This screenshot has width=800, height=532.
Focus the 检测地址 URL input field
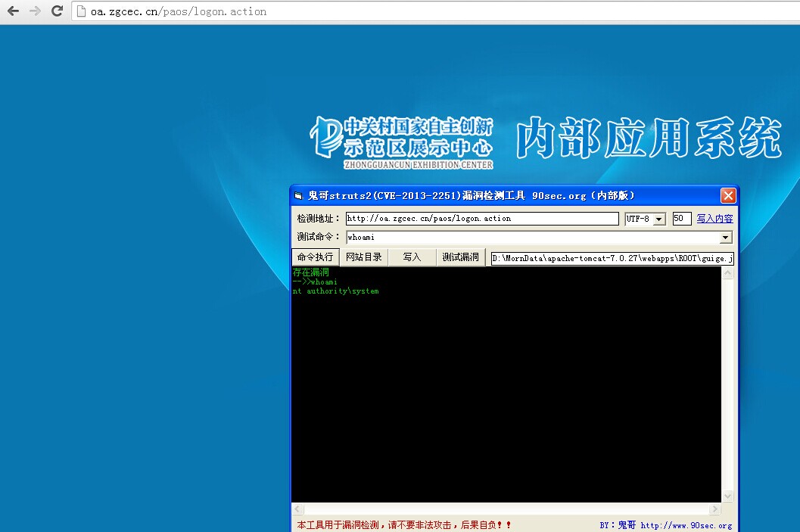point(482,218)
